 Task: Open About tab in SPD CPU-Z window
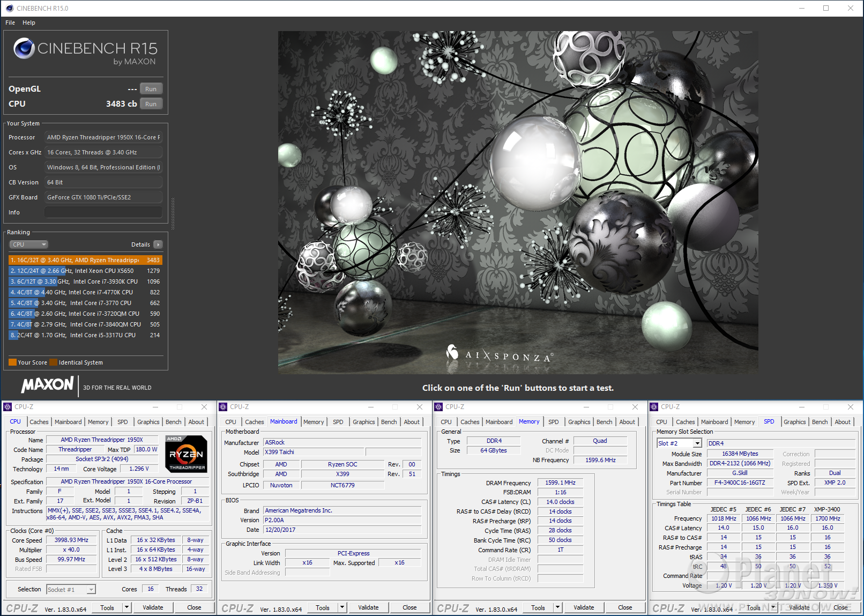[x=843, y=422]
